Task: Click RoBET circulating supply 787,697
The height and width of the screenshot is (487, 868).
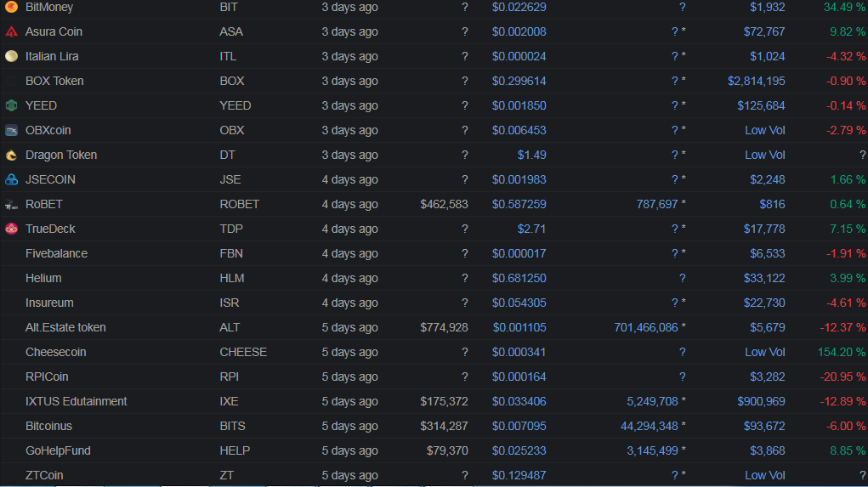Action: [657, 204]
